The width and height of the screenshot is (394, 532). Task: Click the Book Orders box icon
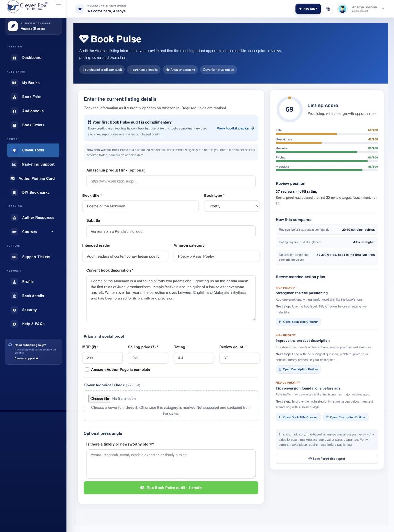click(14, 125)
